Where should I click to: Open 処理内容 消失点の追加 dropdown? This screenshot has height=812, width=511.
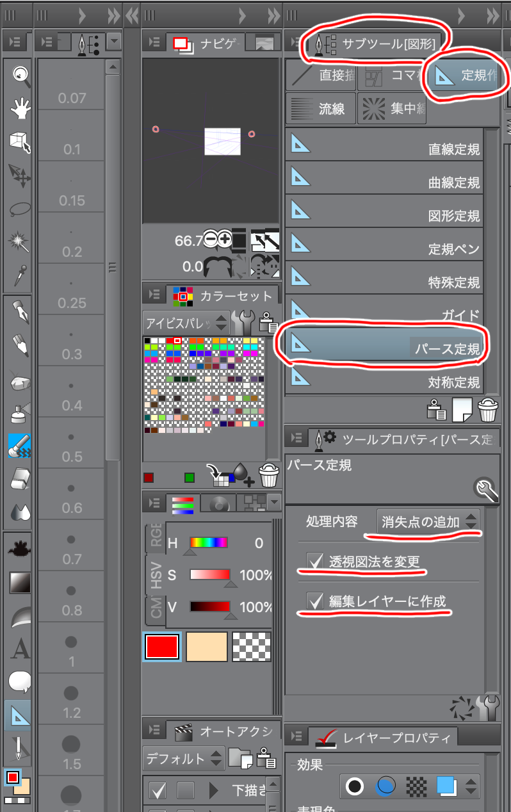coord(428,521)
